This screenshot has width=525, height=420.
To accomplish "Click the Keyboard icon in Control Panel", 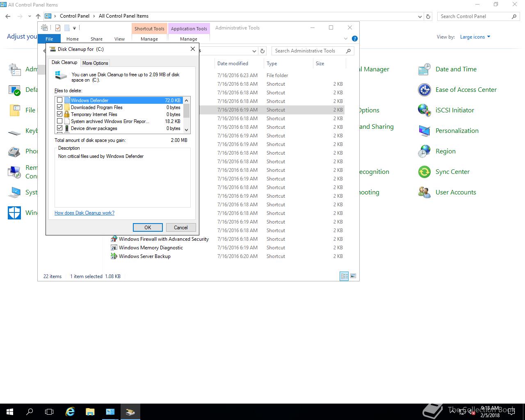I will [x=14, y=132].
